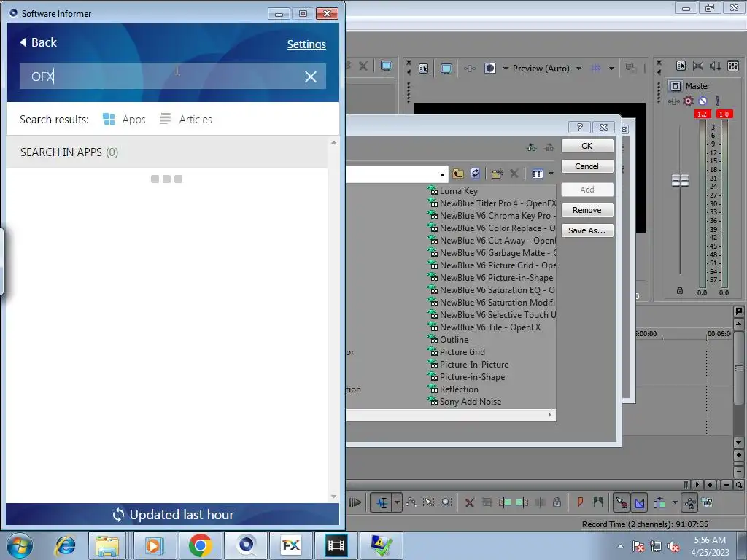Viewport: 747px width, 560px height.
Task: Open overlays dropdown arrow in preview
Action: click(611, 69)
